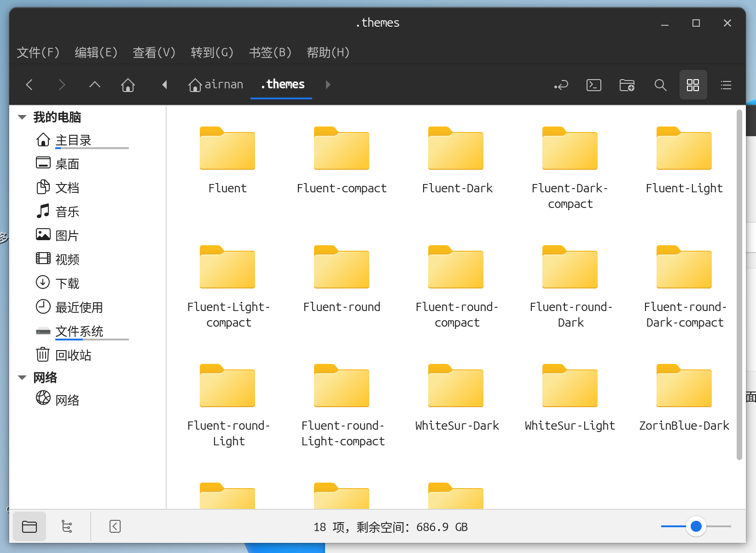
Task: Adjust the icon zoom slider
Action: [x=696, y=526]
